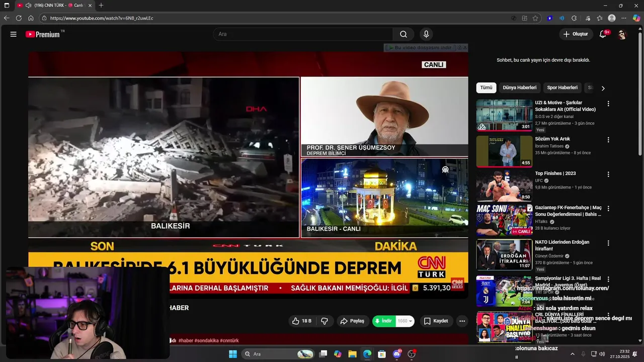This screenshot has width=644, height=362.
Task: Select the Tümü filter chip
Action: coord(486,87)
